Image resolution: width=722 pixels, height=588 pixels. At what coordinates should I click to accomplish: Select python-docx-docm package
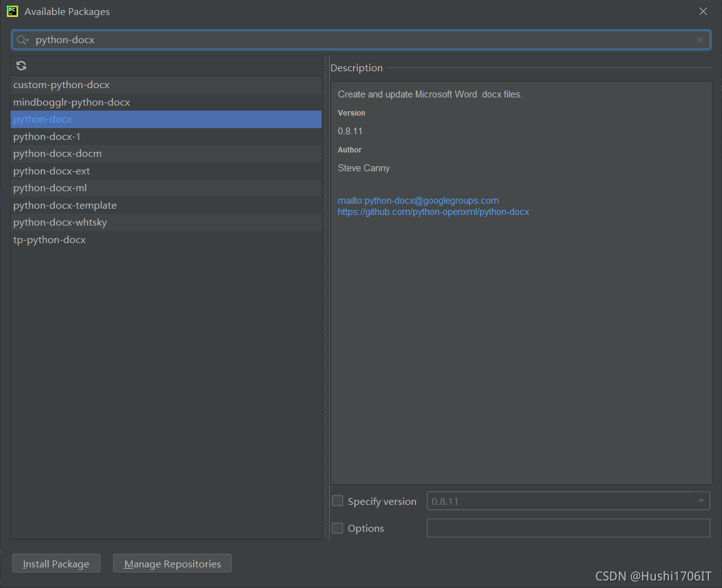click(166, 154)
